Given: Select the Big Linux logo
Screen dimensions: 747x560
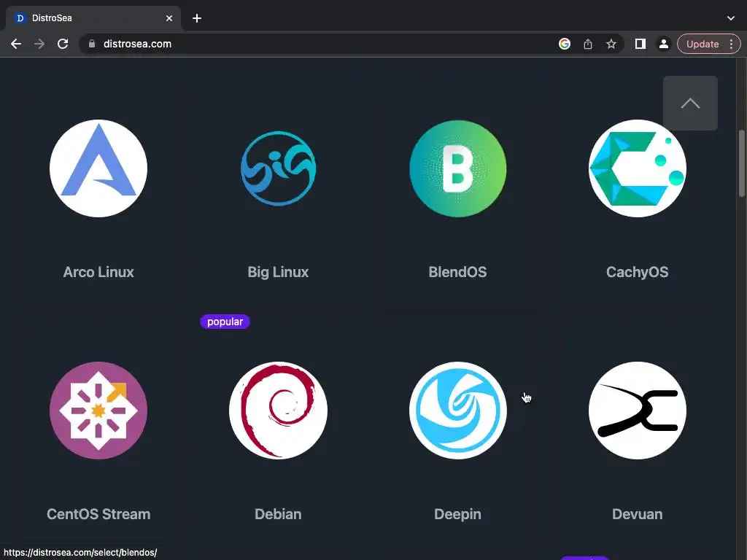Looking at the screenshot, I should tap(278, 168).
